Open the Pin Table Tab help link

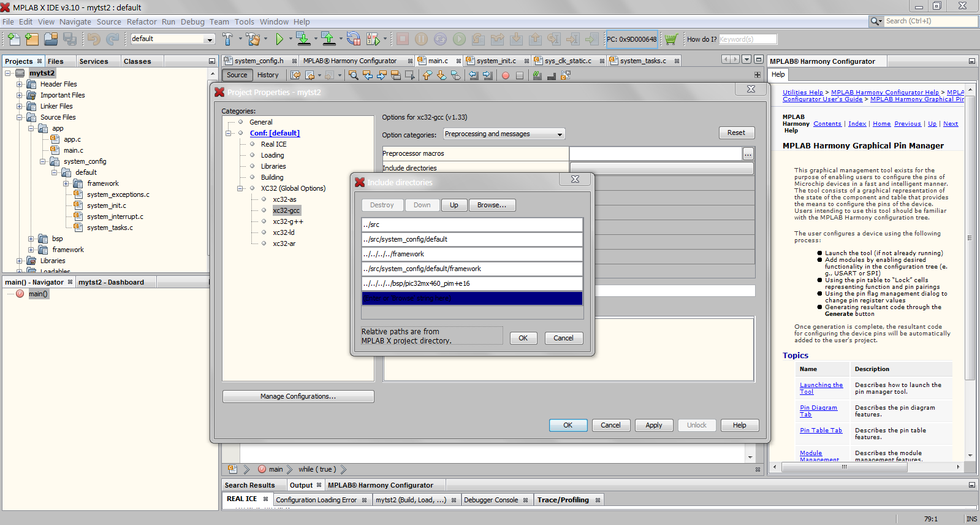pyautogui.click(x=821, y=431)
